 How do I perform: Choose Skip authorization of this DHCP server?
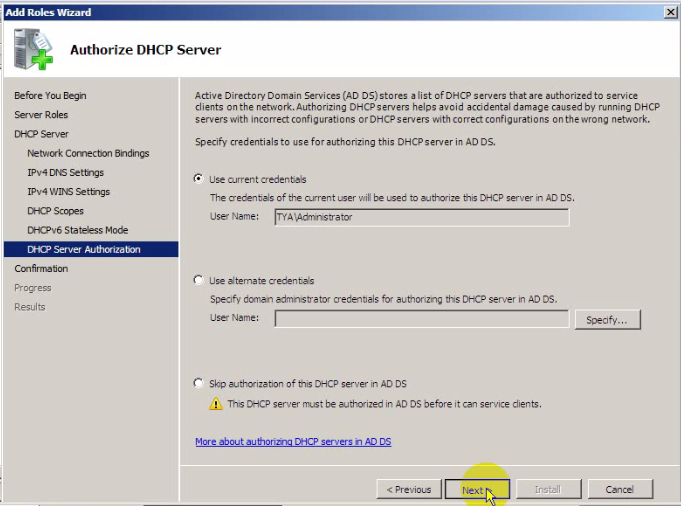[198, 383]
